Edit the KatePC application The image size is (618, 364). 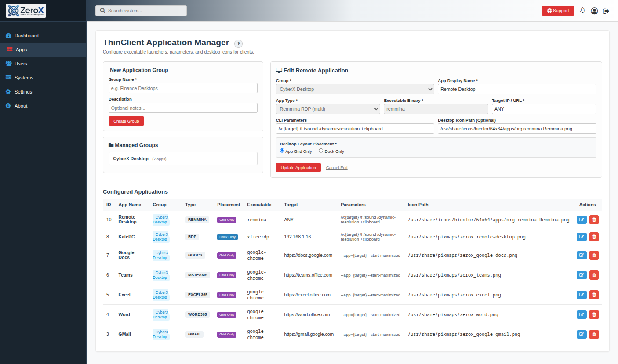(x=582, y=237)
